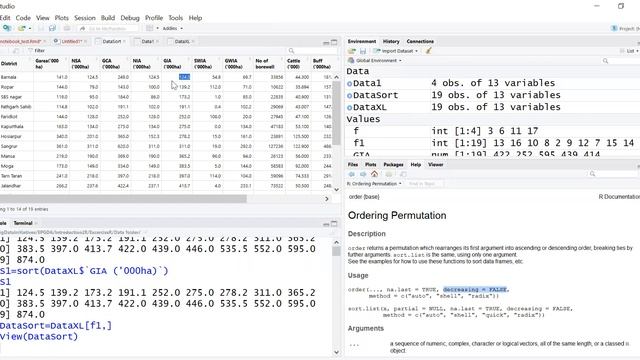Viewport: 640px width, 360px height.
Task: Open the Profile menu
Action: [154, 18]
